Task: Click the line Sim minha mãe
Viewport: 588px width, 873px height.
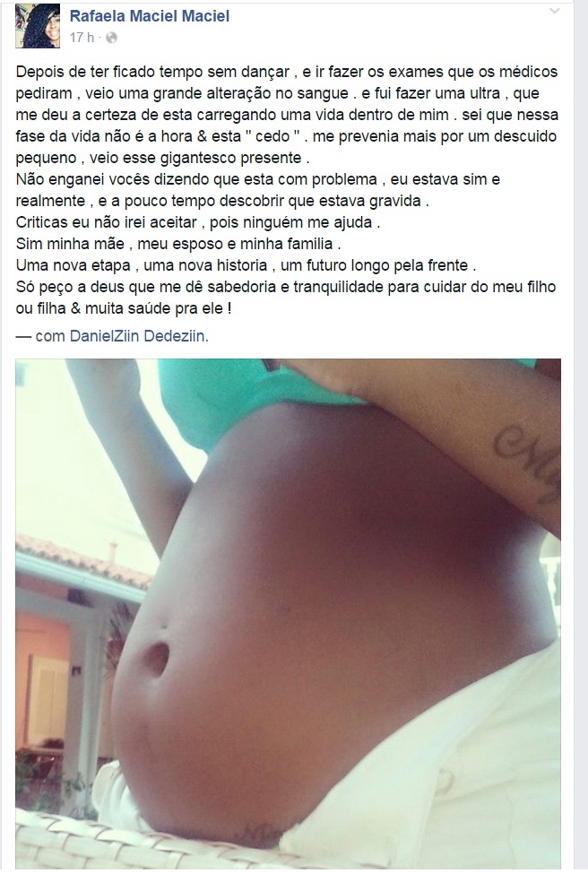Action: pos(178,244)
